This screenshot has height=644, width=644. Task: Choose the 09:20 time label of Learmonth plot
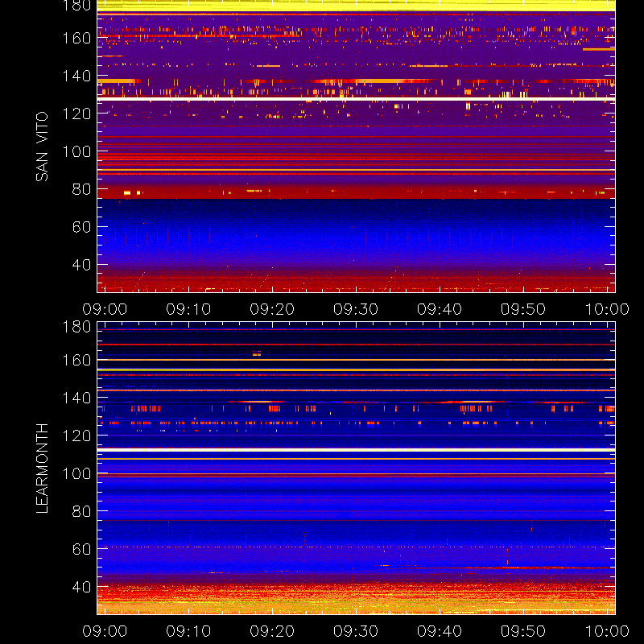tap(272, 631)
